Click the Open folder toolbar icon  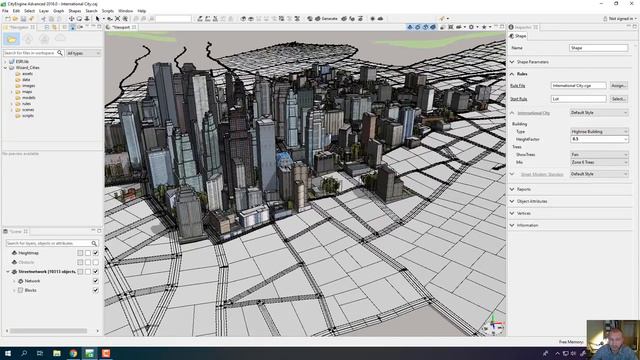15,19
